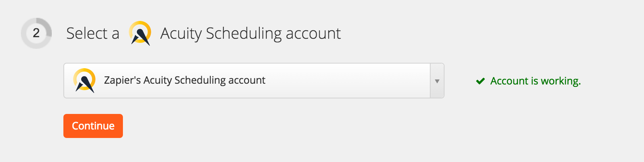Click the word "Continue" on the orange button
The height and width of the screenshot is (162, 644).
point(93,126)
